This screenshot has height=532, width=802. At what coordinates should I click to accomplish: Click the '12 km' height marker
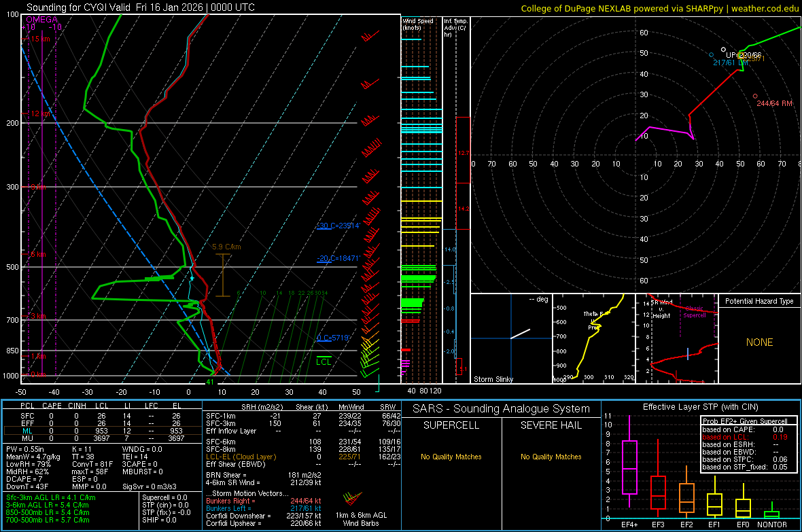pos(40,113)
